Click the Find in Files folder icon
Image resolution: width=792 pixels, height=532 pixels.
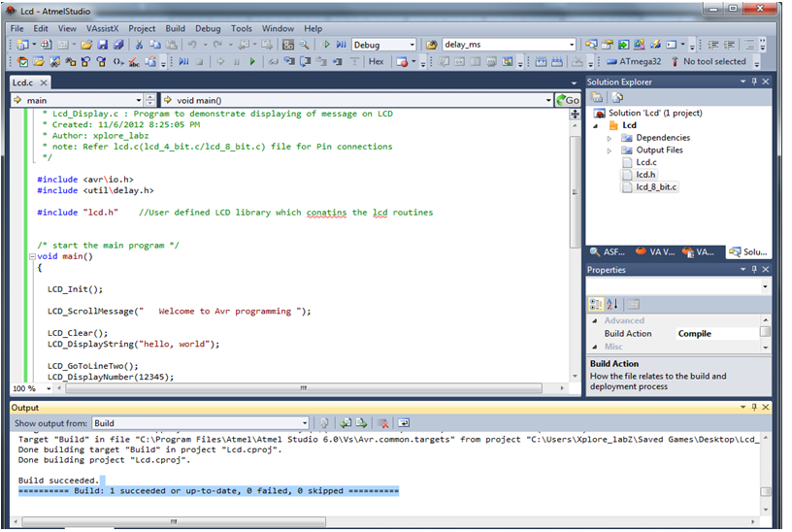click(x=431, y=45)
